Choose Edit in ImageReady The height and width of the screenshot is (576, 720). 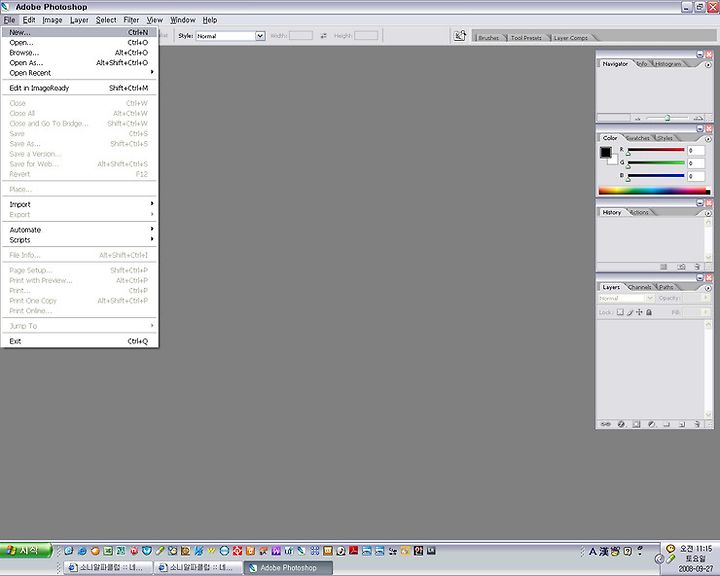tap(79, 88)
